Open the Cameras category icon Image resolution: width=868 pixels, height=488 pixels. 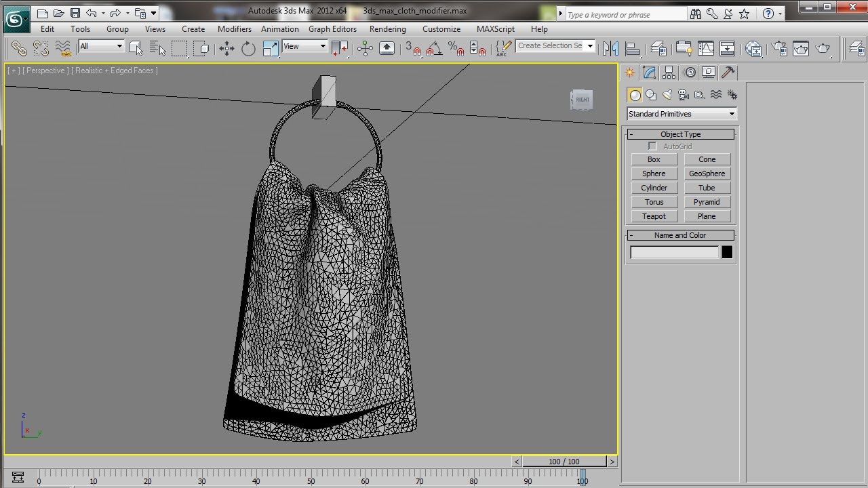point(684,95)
